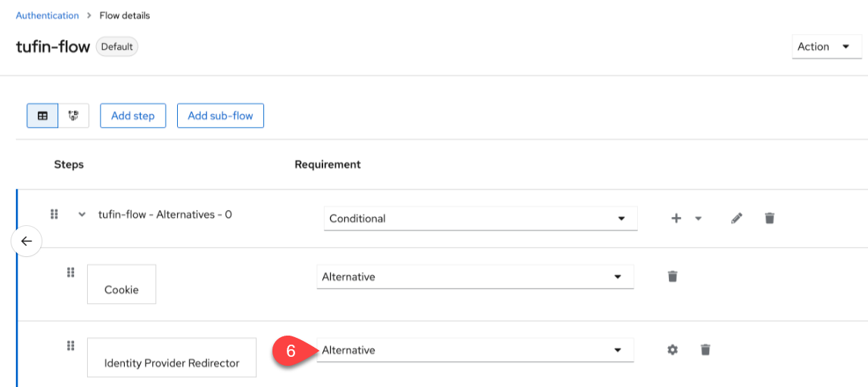The image size is (868, 387).
Task: Click the round back arrow button
Action: [26, 241]
